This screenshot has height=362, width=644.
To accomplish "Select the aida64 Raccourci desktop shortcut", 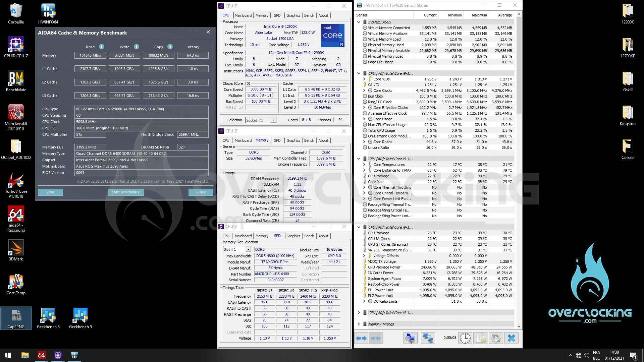I will pyautogui.click(x=16, y=219).
